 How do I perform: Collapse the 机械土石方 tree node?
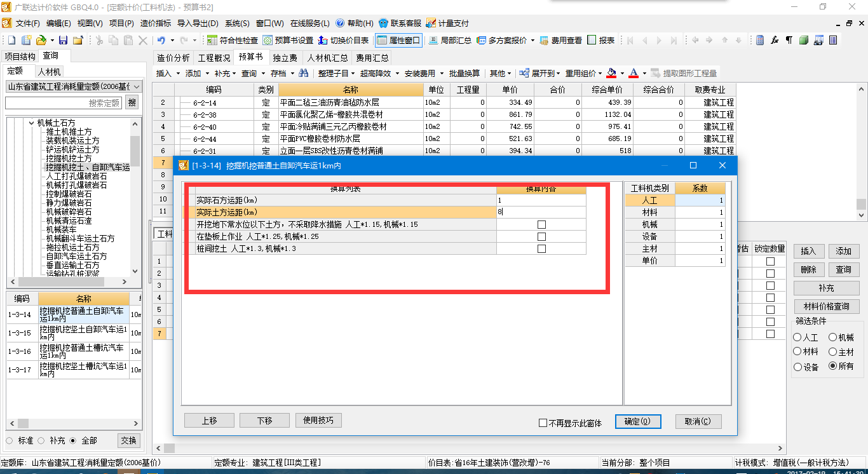(x=31, y=123)
